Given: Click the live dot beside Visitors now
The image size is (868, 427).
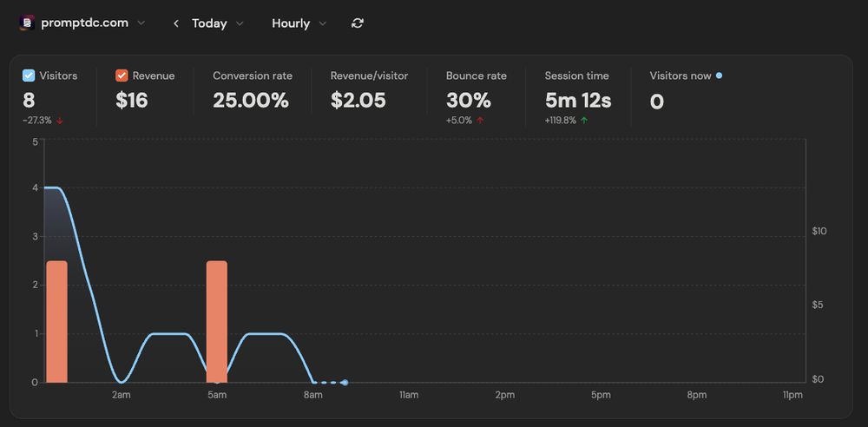Looking at the screenshot, I should (x=719, y=76).
